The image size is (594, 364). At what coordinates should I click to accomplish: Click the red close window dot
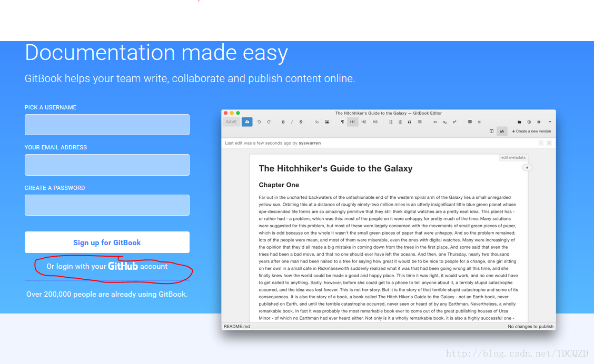226,113
